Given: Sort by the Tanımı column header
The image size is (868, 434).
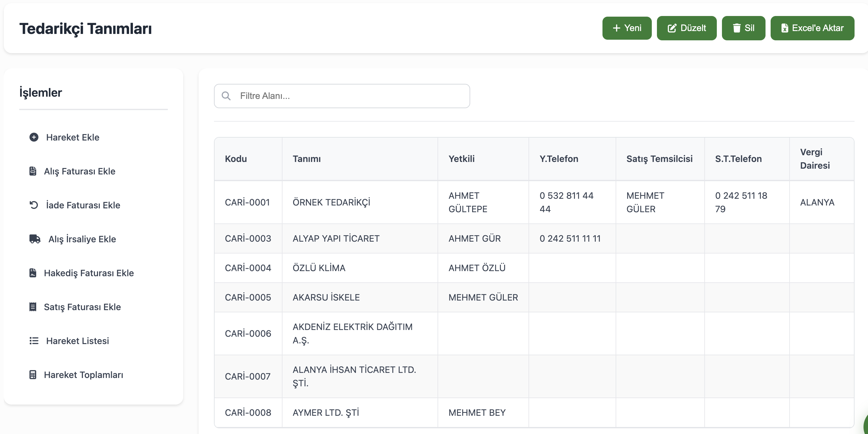Looking at the screenshot, I should [x=307, y=158].
